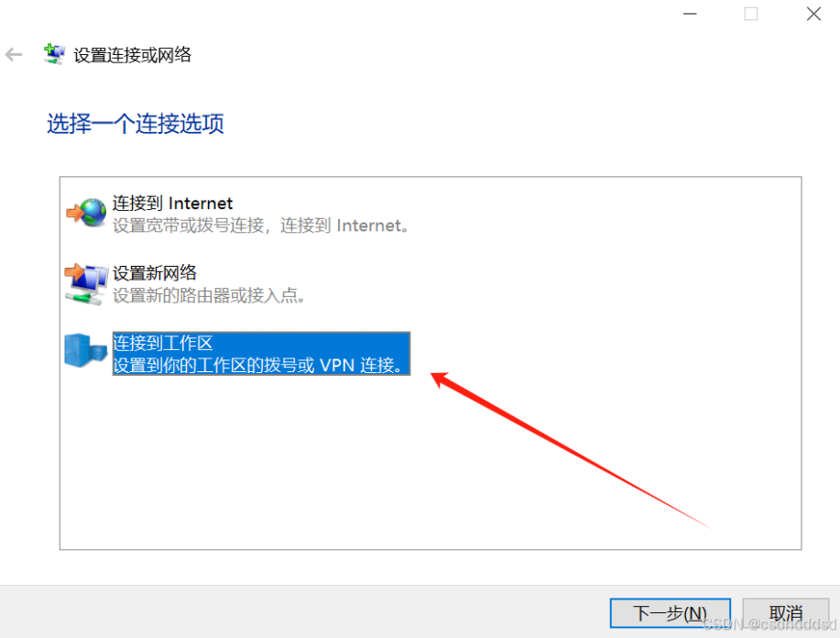This screenshot has height=638, width=840.
Task: Click the 选择一个连接选项 heading
Action: coord(136,124)
